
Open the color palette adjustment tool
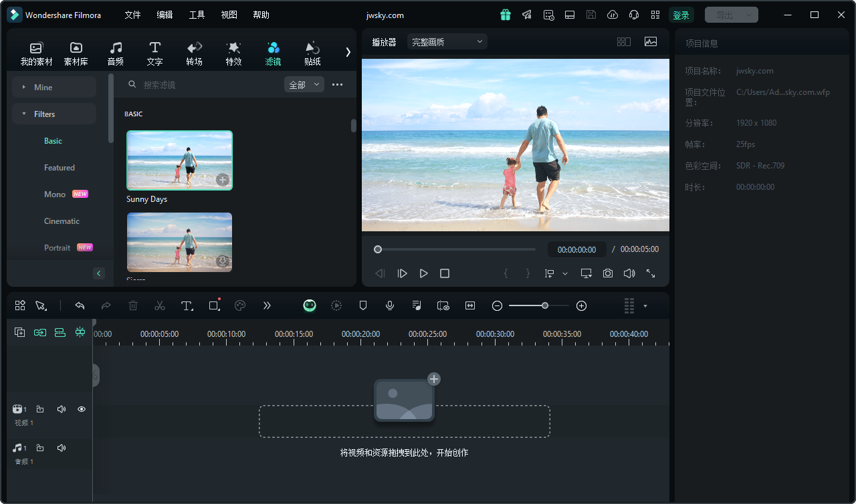point(239,305)
